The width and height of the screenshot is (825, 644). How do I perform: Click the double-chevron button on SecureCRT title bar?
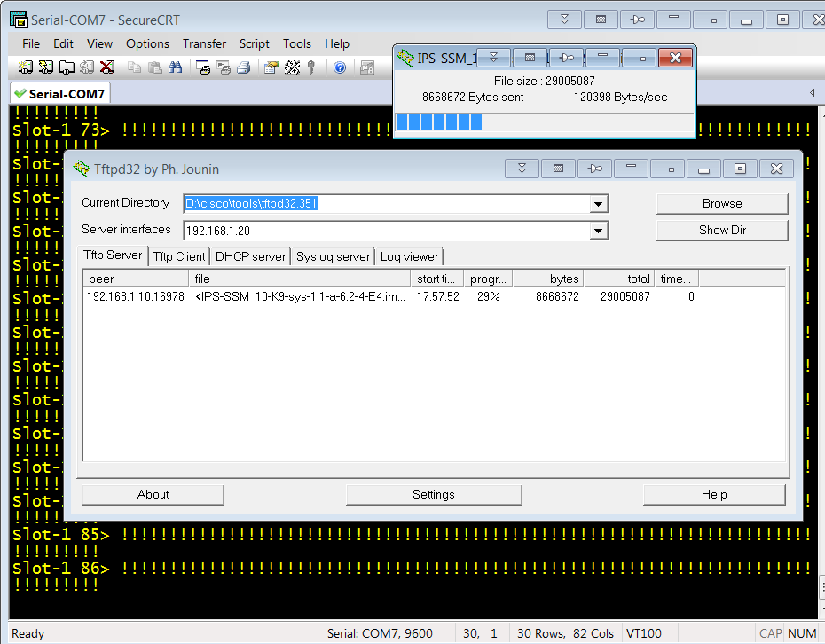click(564, 20)
